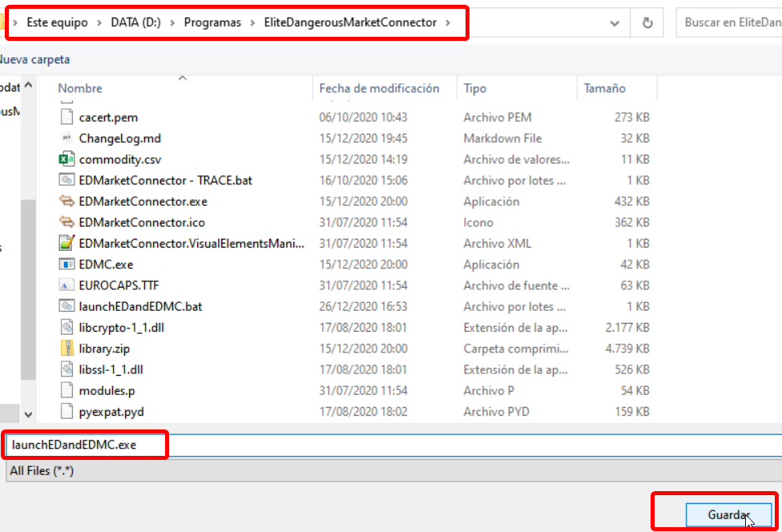Expand the chevron after Este equipo
The width and height of the screenshot is (782, 532).
coord(99,22)
